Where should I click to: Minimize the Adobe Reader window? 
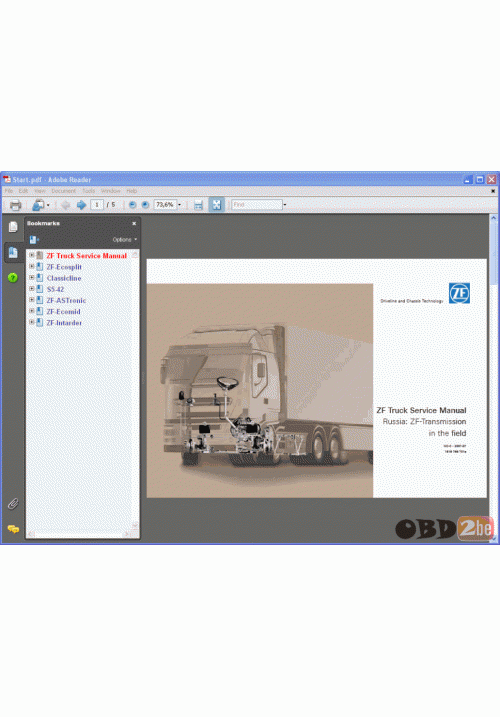(x=468, y=179)
